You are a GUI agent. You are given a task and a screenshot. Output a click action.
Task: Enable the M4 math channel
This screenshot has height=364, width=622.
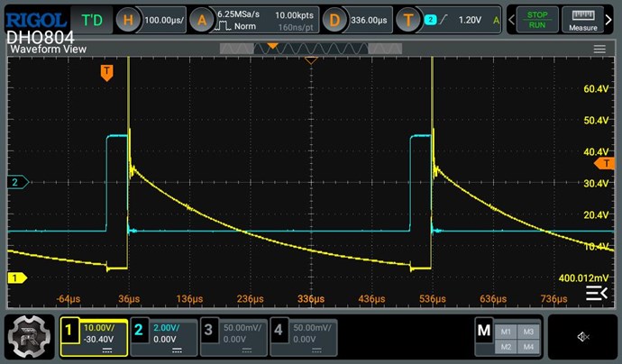click(528, 347)
